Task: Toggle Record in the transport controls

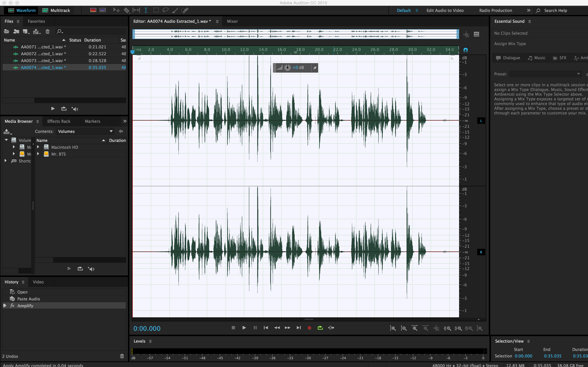Action: tap(309, 328)
